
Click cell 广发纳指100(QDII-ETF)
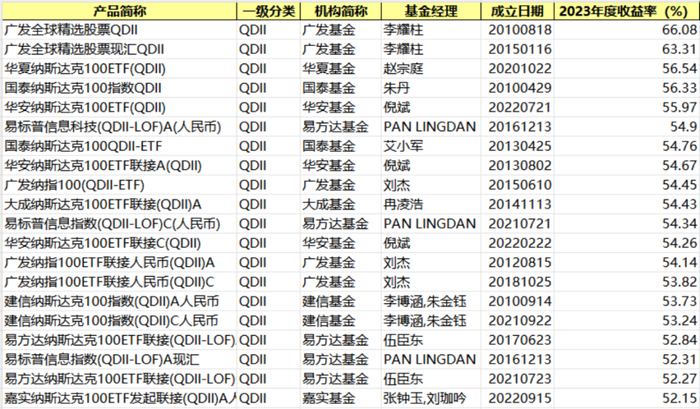(119, 185)
